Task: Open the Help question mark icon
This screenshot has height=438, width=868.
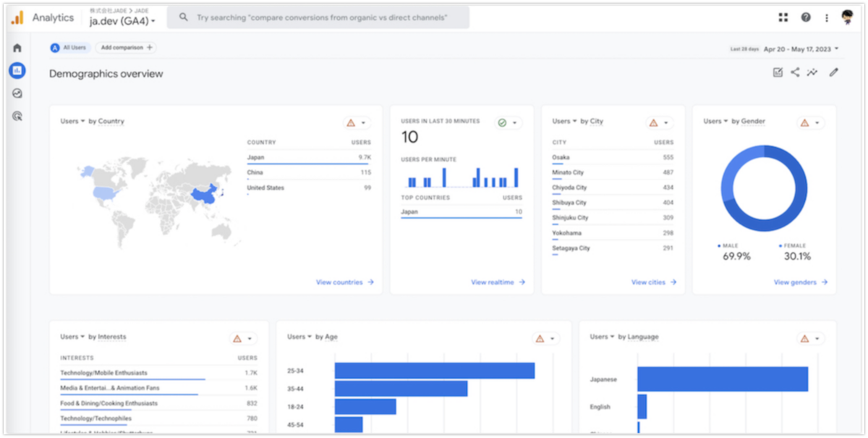Action: (806, 17)
